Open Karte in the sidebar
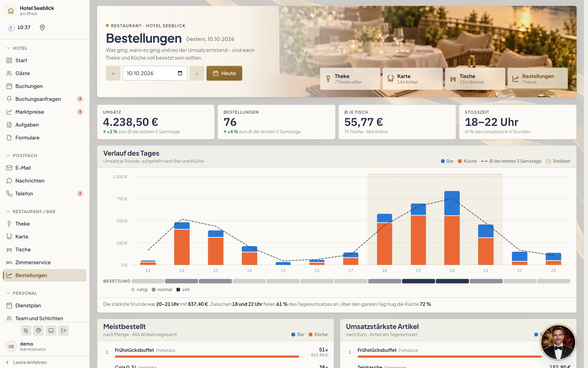 click(x=45, y=237)
